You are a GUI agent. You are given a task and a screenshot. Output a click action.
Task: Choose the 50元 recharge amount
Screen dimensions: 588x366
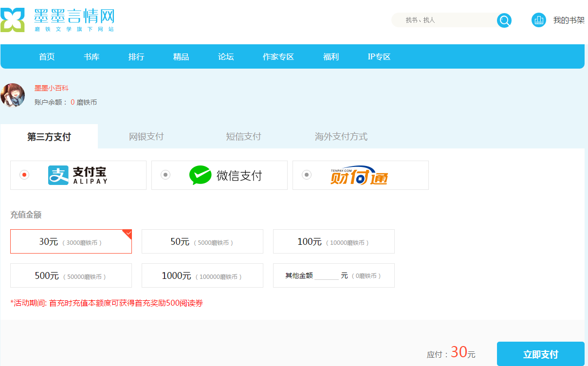click(202, 241)
